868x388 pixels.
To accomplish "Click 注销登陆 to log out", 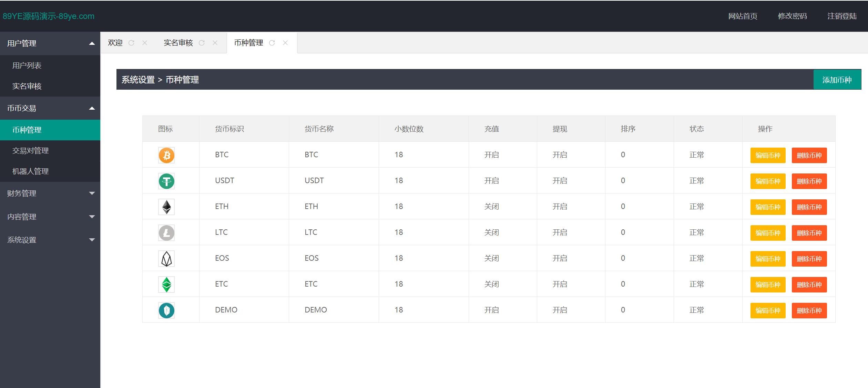I will tap(842, 16).
